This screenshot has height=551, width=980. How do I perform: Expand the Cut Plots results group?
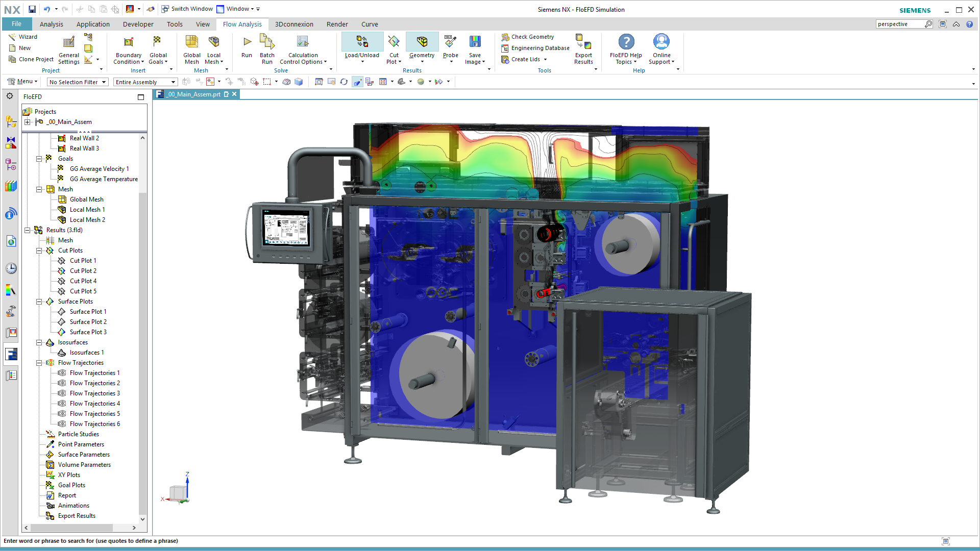[38, 249]
